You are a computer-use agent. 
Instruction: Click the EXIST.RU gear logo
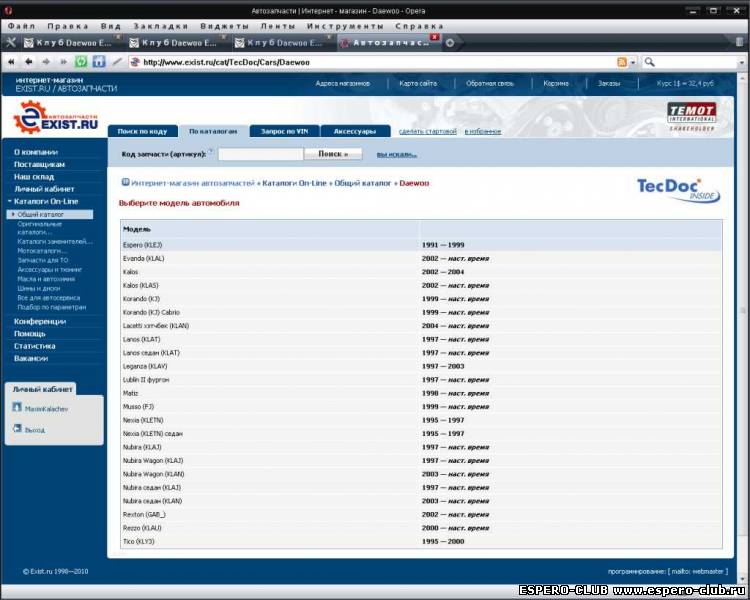point(56,118)
